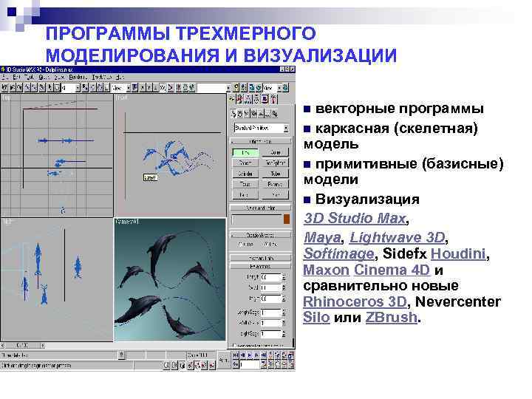Image resolution: width=532 pixels, height=399 pixels.
Task: Click the Tube primitive button
Action: coord(275,174)
